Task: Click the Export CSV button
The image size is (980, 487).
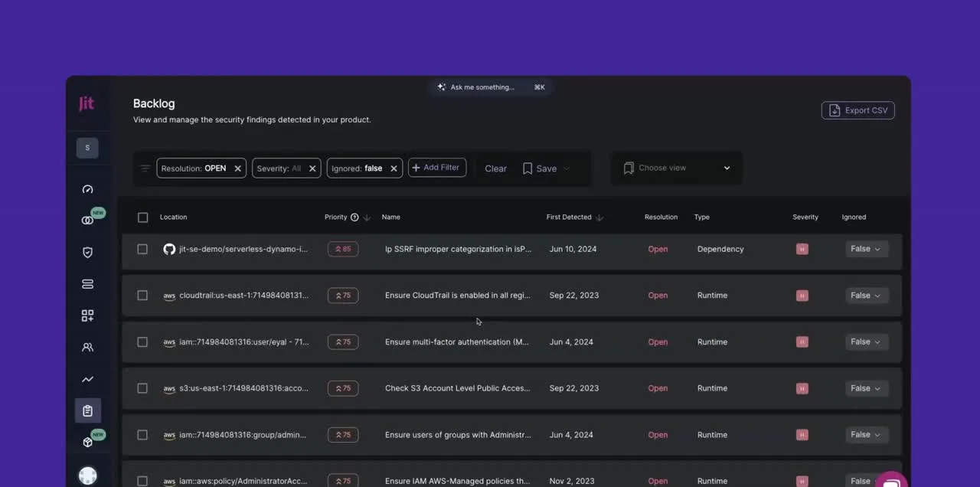Action: [x=858, y=110]
